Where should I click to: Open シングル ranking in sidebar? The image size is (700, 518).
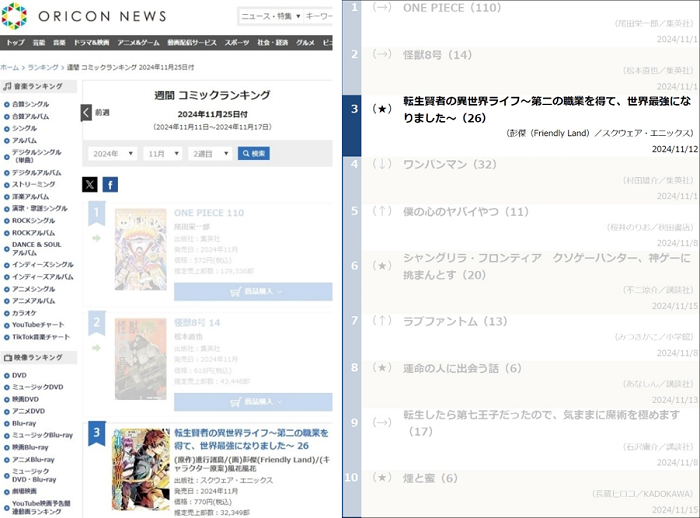tap(25, 129)
